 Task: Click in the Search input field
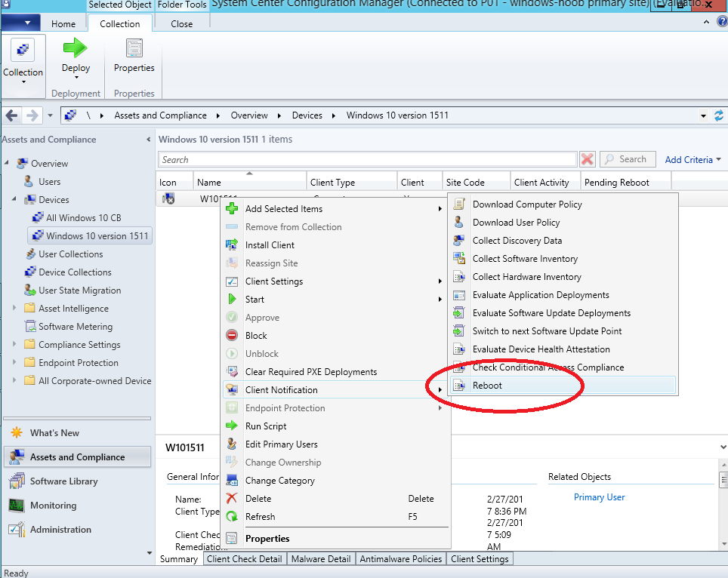tap(367, 159)
